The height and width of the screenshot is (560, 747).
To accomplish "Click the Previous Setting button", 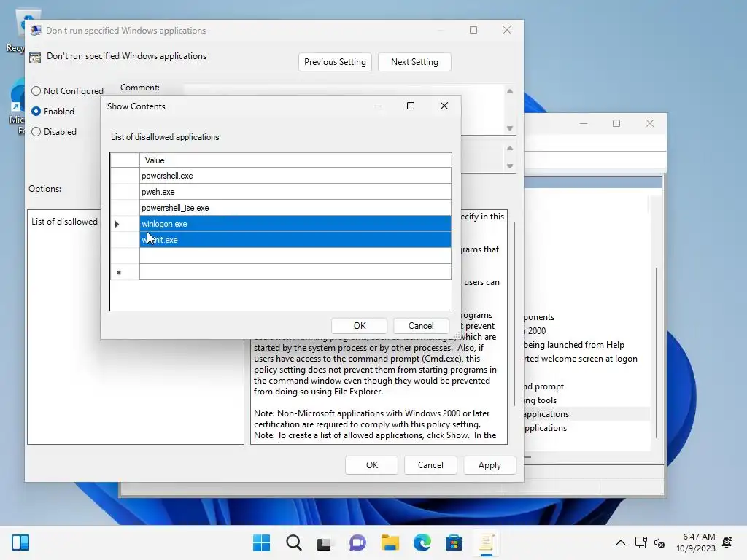I will 335,62.
